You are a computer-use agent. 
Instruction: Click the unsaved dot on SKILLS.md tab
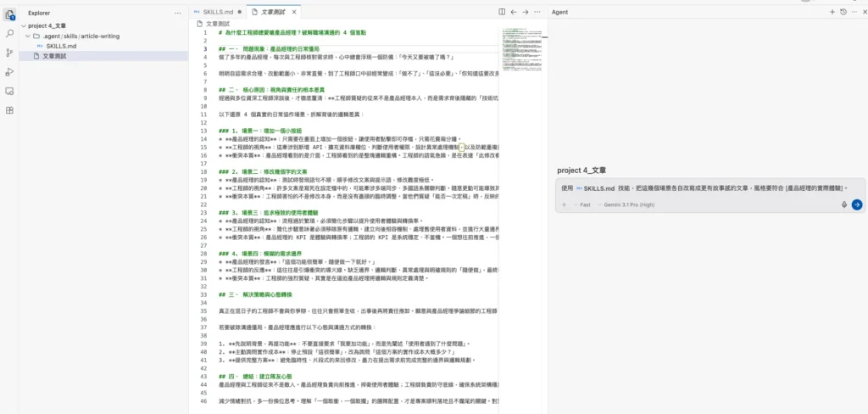(239, 12)
